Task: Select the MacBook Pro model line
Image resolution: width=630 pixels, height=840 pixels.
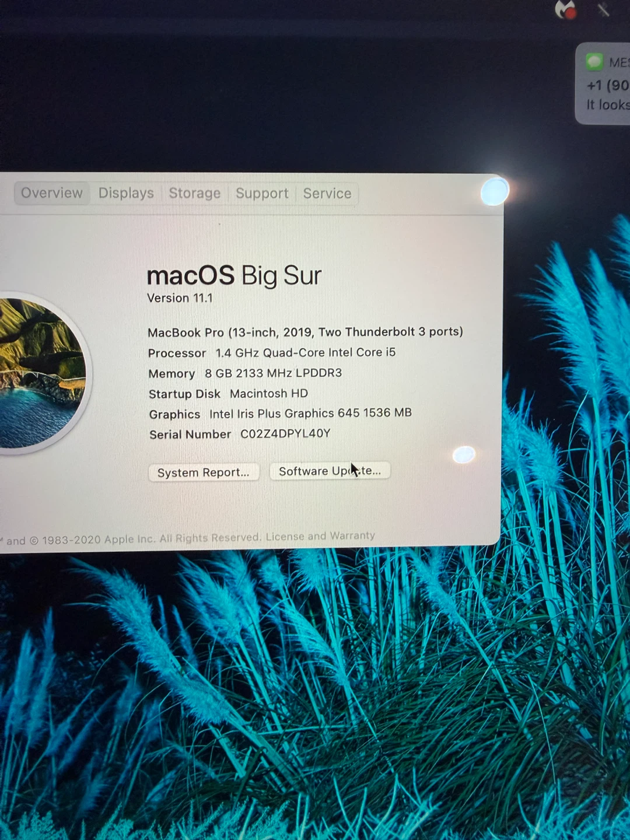Action: (305, 332)
